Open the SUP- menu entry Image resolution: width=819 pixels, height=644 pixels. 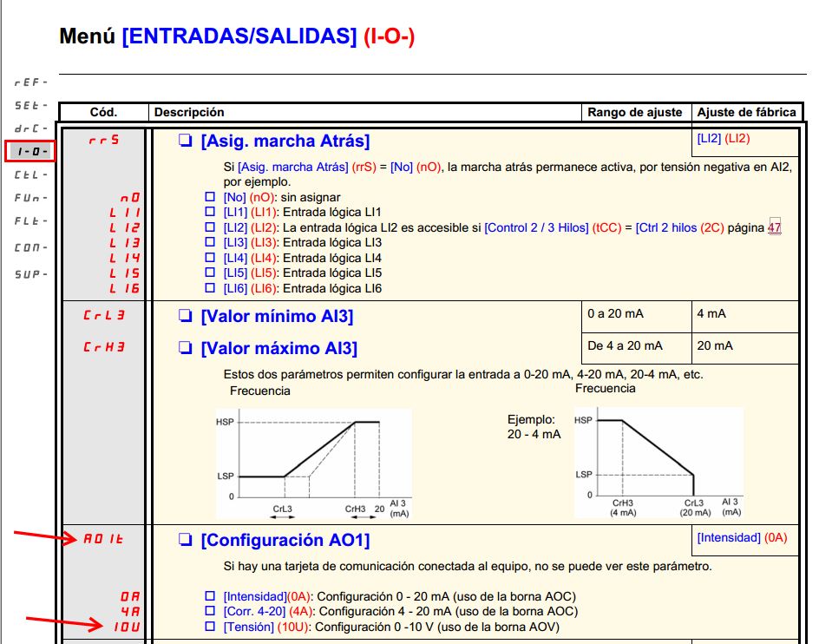[30, 274]
